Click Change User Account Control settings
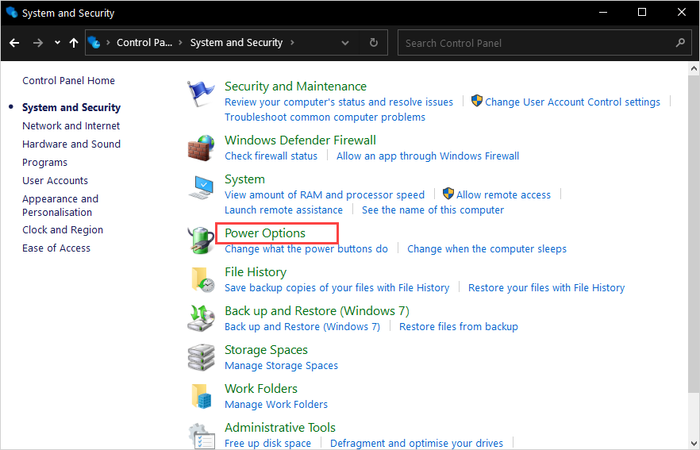Image resolution: width=700 pixels, height=450 pixels. [572, 102]
